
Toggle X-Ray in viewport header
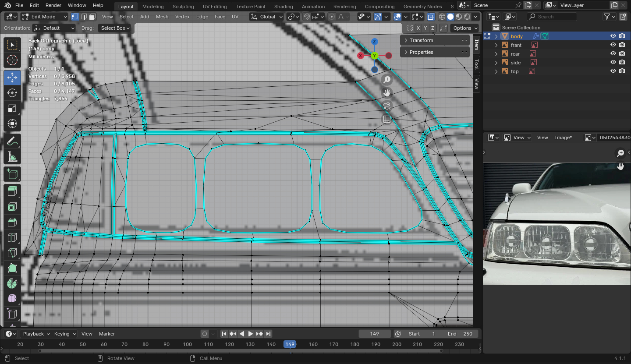pyautogui.click(x=431, y=17)
